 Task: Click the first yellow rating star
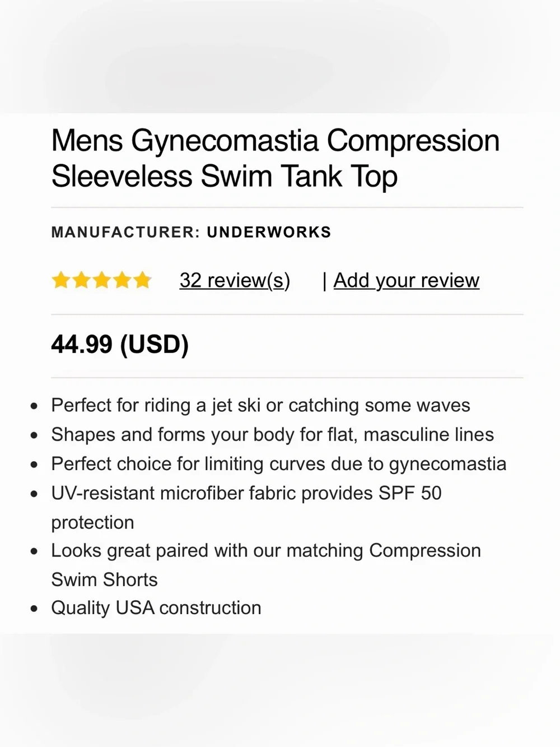click(x=60, y=280)
